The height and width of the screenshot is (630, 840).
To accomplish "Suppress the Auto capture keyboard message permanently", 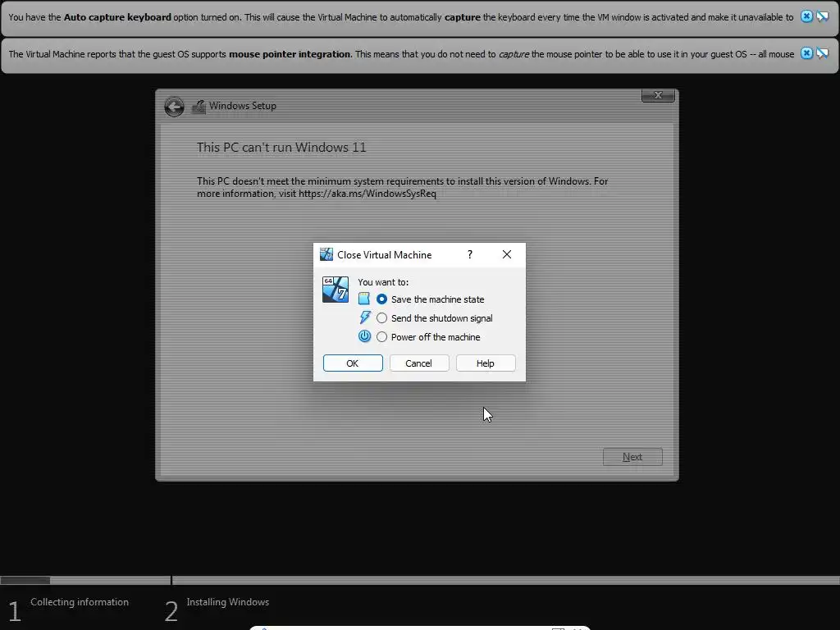I will click(x=822, y=16).
